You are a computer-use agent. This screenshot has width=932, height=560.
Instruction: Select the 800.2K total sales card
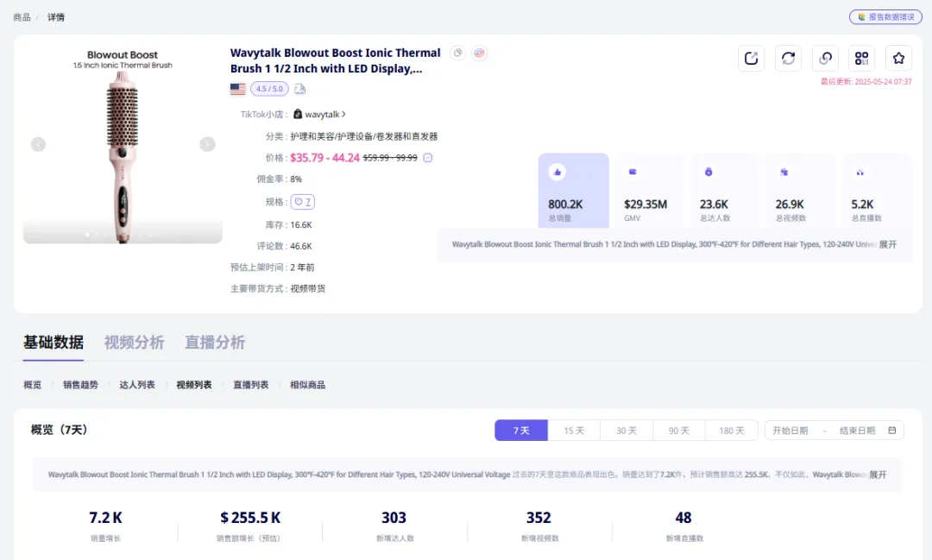click(574, 190)
